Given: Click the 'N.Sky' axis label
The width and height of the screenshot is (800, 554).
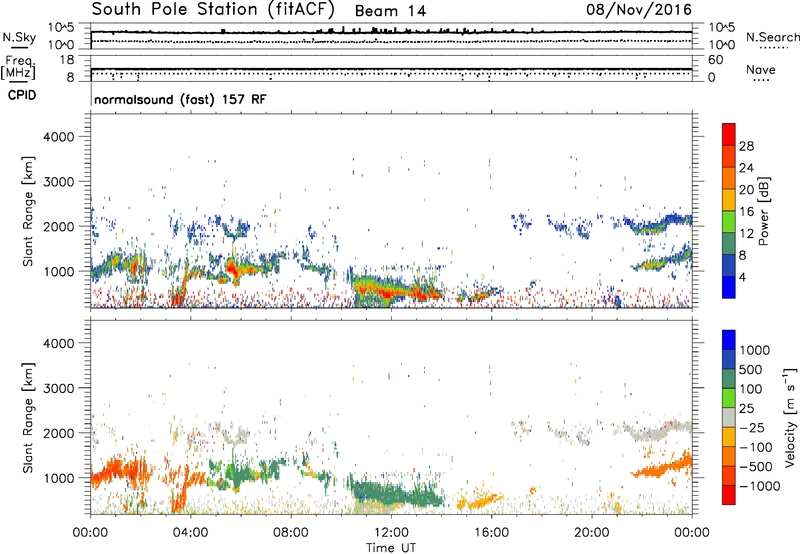Looking at the screenshot, I should point(19,37).
